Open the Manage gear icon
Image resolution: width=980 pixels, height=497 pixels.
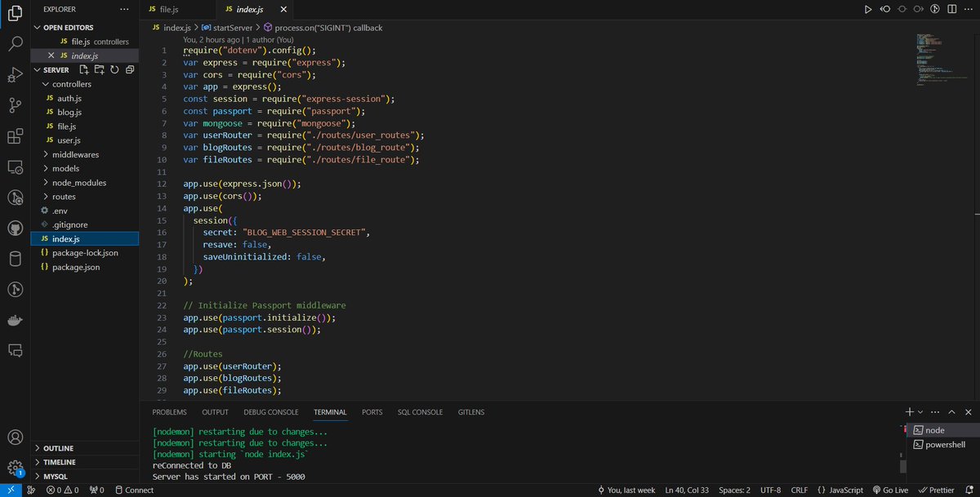[15, 468]
